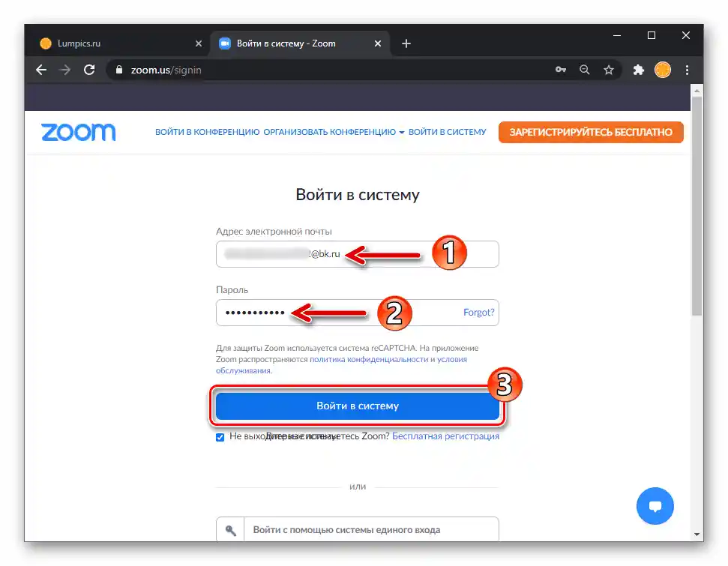Click the blue Войти в систему button
Image resolution: width=728 pixels, height=566 pixels.
[x=358, y=406]
